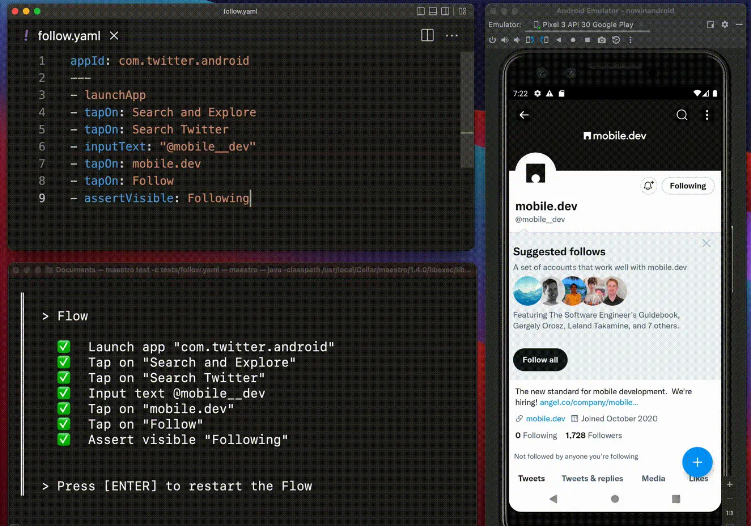
Task: Rotate the emulator right
Action: [x=544, y=40]
